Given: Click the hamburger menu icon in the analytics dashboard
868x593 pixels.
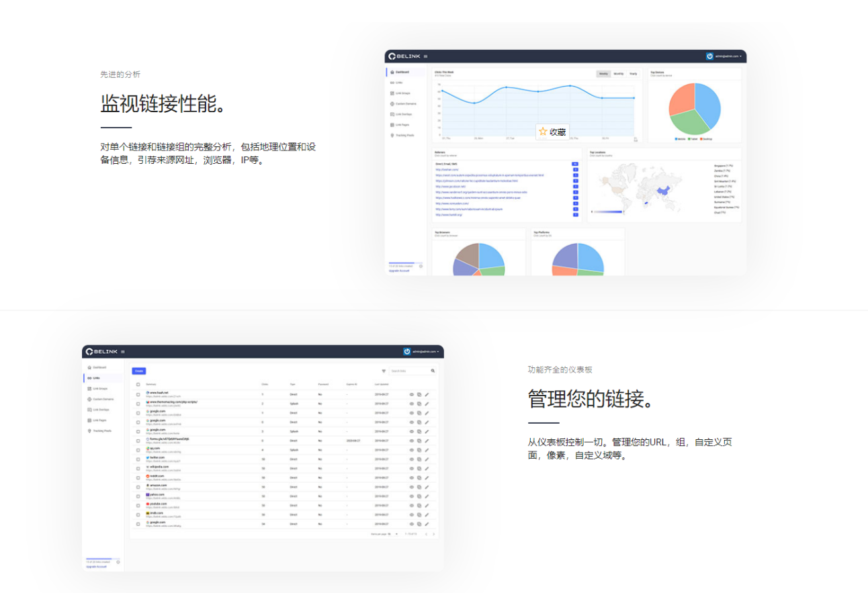Looking at the screenshot, I should click(425, 56).
